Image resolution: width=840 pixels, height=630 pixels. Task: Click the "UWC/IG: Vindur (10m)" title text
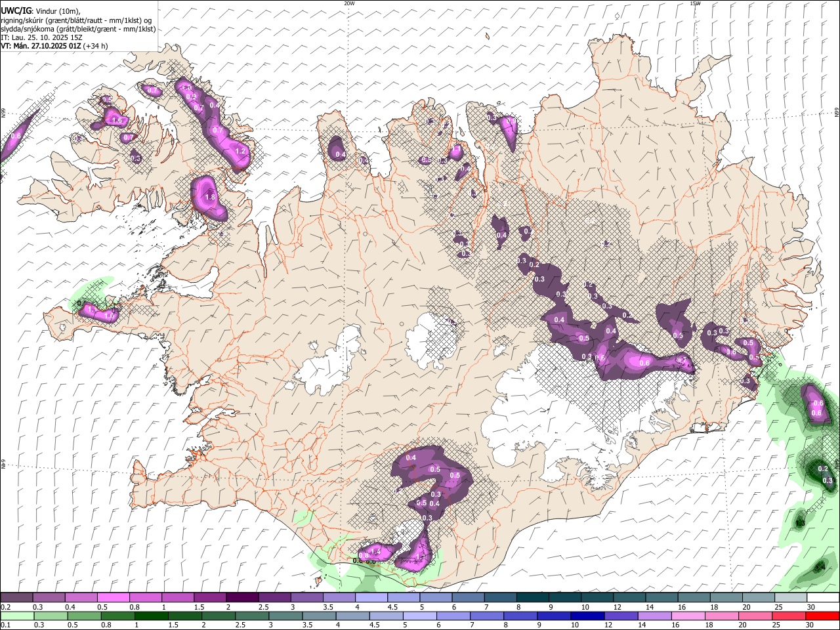40,11
